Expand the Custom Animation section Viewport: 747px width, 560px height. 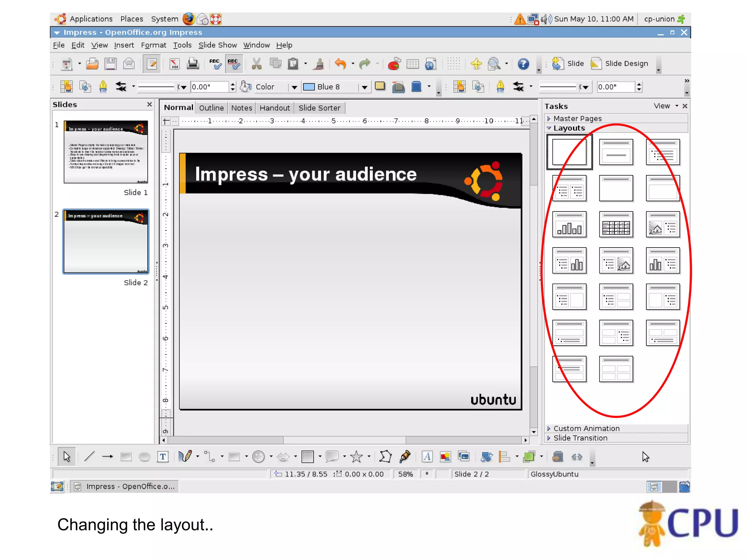616,428
